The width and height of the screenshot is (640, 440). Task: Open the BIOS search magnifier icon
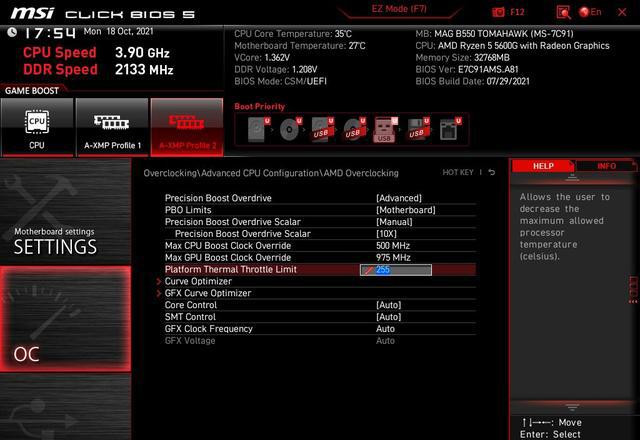pyautogui.click(x=563, y=12)
